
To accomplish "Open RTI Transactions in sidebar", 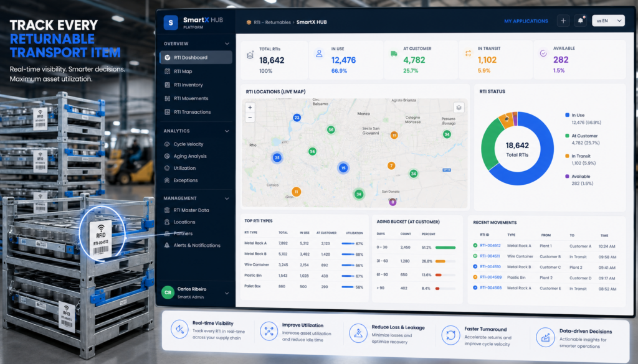I will (192, 112).
